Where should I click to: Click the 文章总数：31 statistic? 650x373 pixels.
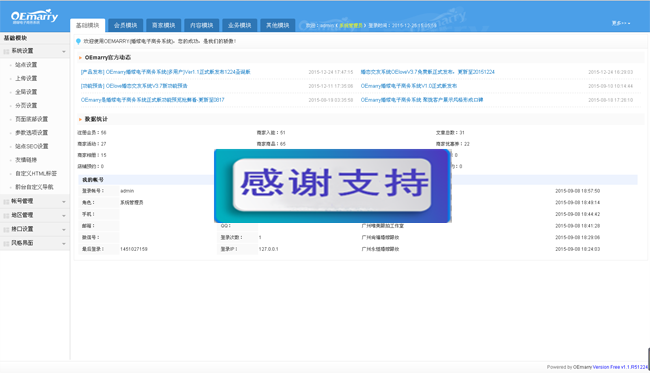(x=450, y=133)
